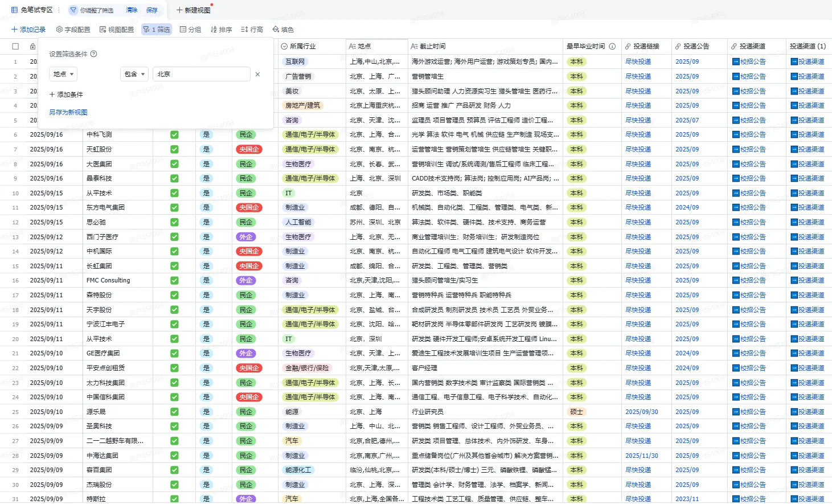
Task: Open the 2025/07 announcement link
Action: click(687, 120)
